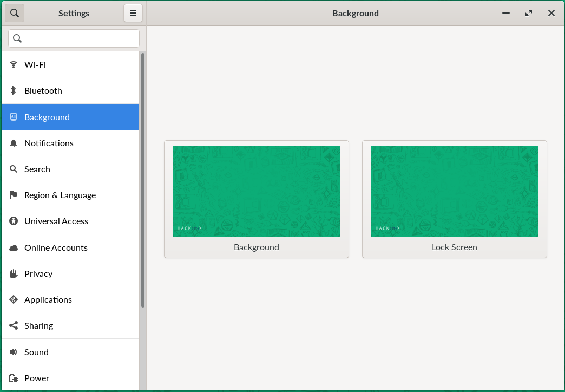This screenshot has height=392, width=565.
Task: Go to Bluetooth settings
Action: tap(70, 90)
